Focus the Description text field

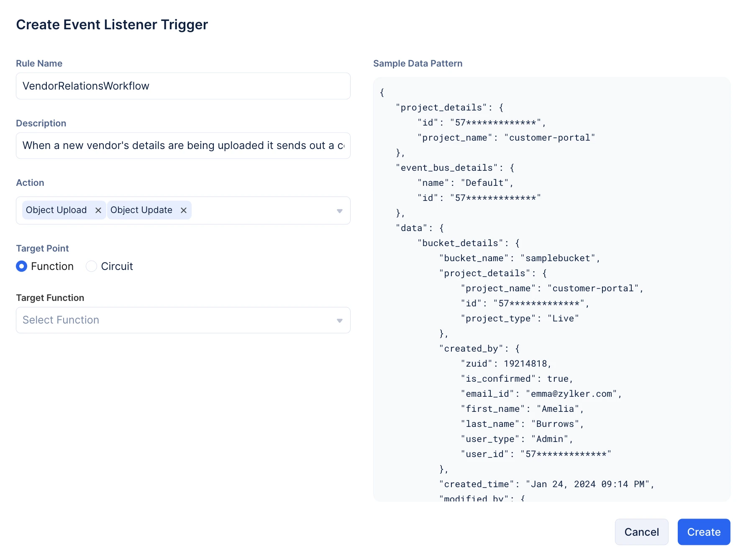click(x=183, y=146)
